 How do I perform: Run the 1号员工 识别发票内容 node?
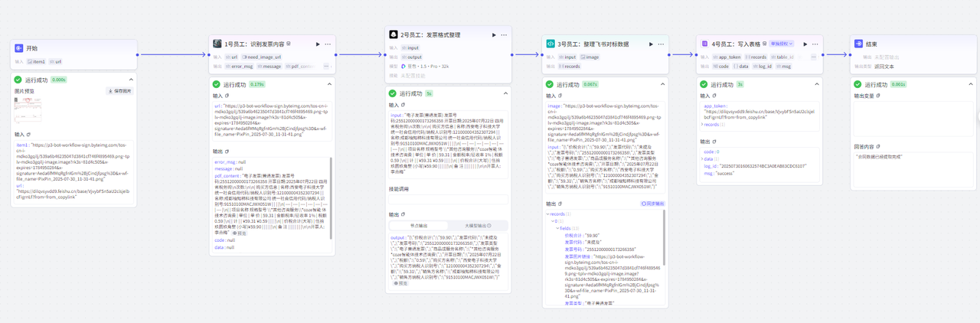(317, 44)
